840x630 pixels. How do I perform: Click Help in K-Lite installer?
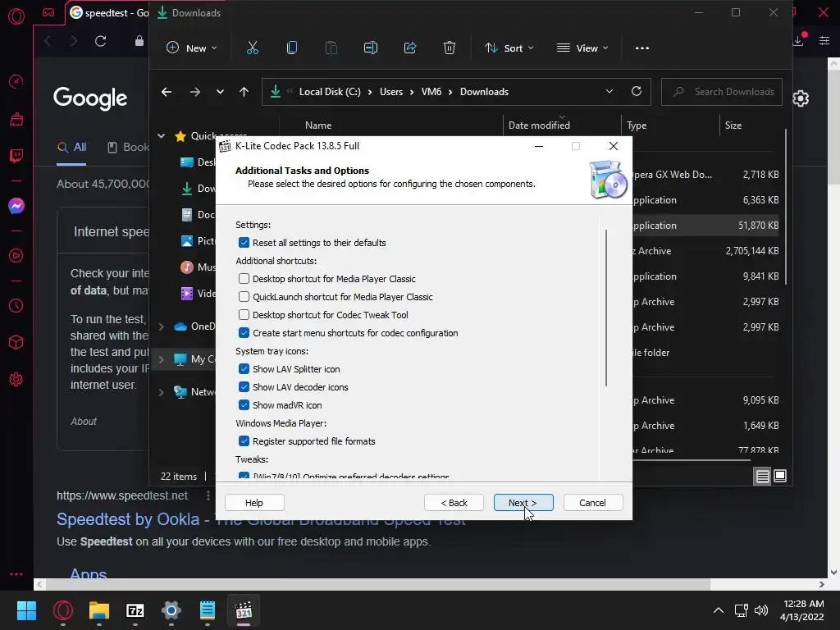[254, 503]
